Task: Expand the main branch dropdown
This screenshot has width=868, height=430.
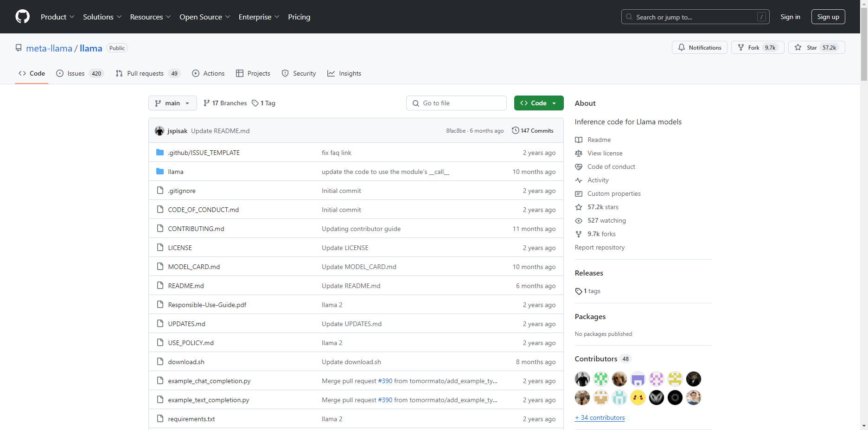Action: point(172,103)
